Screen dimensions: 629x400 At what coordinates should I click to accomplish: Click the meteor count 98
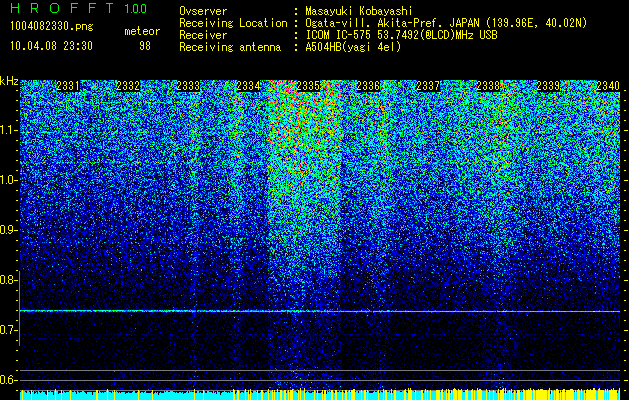pos(145,46)
